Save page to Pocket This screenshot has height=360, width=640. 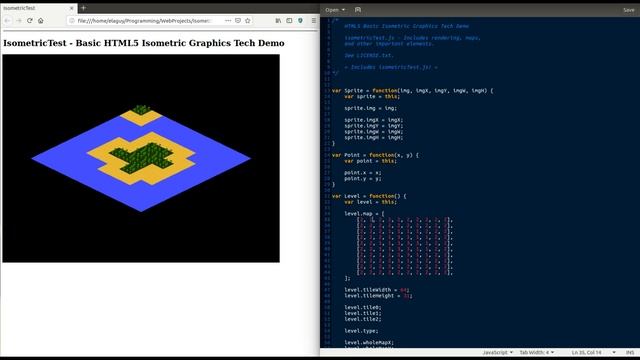[x=238, y=20]
